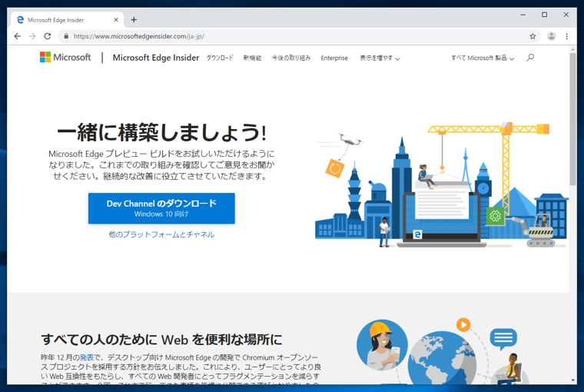This screenshot has height=392, width=584.
Task: Click the padlock site security icon
Action: (66, 36)
